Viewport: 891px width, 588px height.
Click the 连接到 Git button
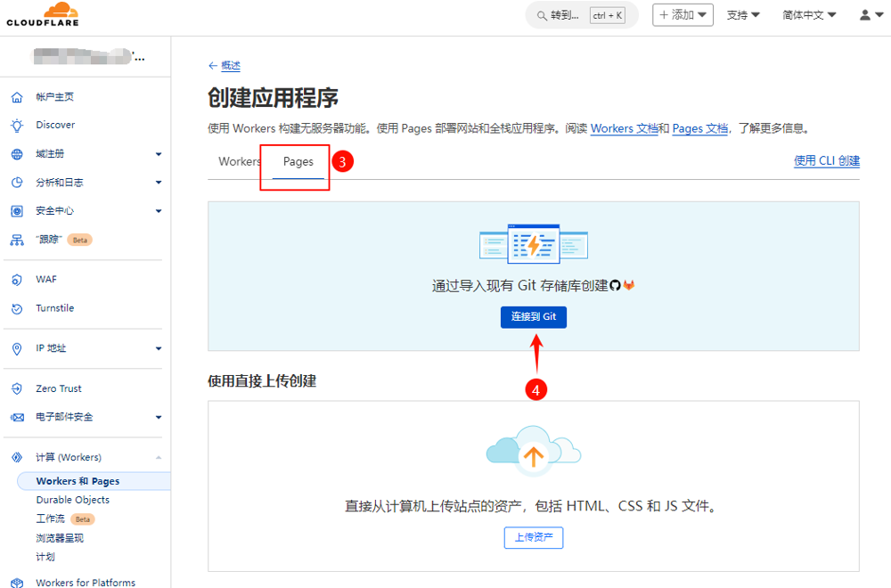[x=533, y=317]
